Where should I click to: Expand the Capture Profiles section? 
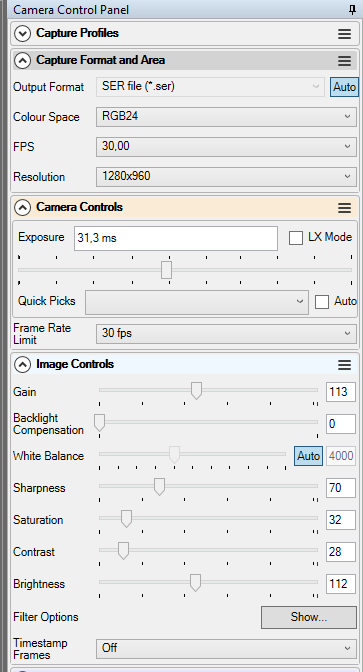pyautogui.click(x=22, y=33)
